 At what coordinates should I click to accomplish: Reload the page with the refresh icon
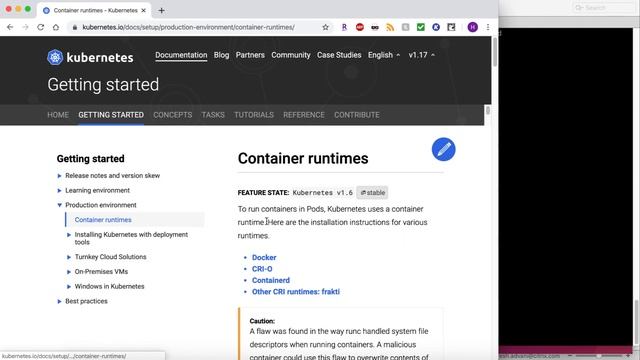coord(40,27)
